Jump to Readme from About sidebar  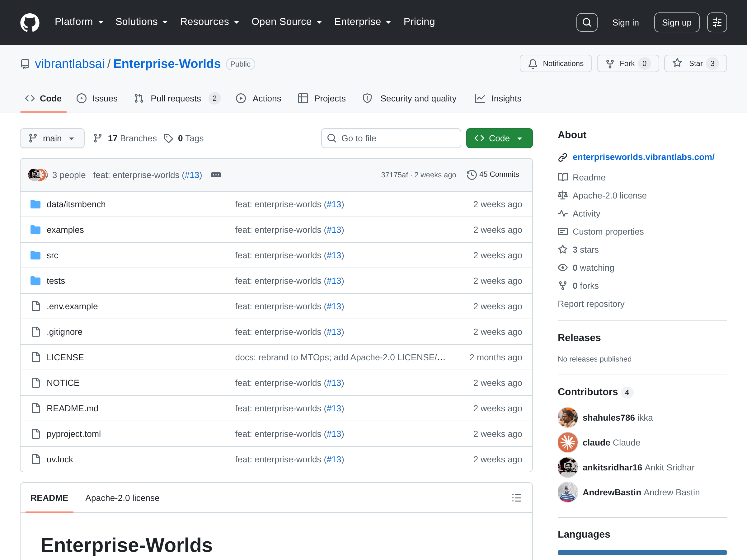click(x=589, y=178)
